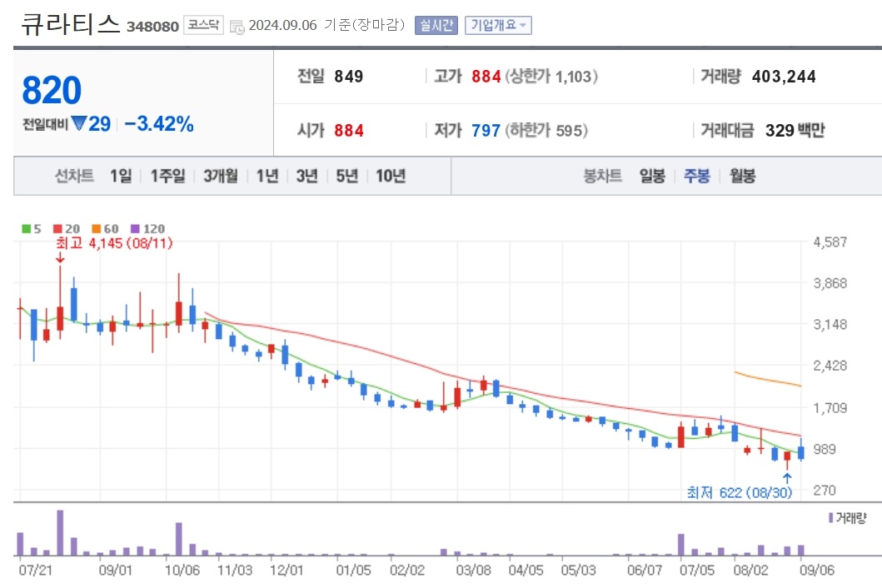The image size is (882, 588).
Task: Click the orange 60 moving average legend
Action: pyautogui.click(x=105, y=228)
